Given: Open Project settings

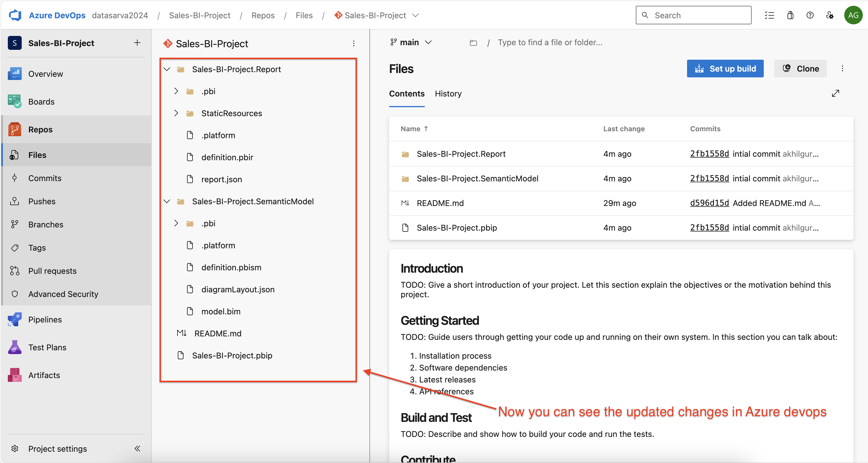Looking at the screenshot, I should pos(57,449).
